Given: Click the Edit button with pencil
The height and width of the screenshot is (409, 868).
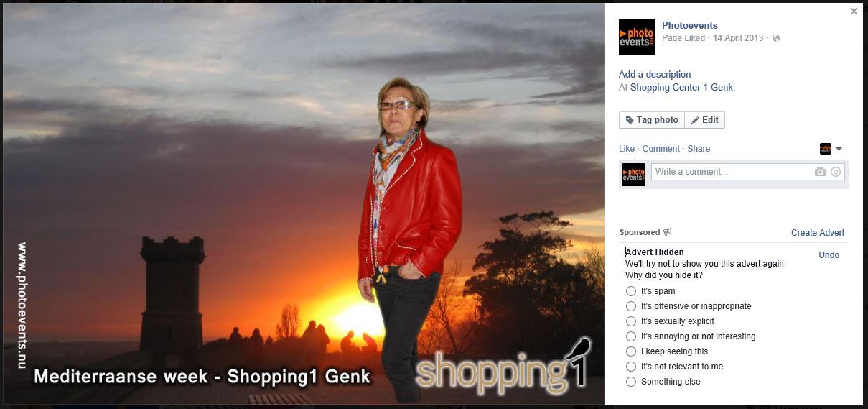Looking at the screenshot, I should tap(705, 120).
